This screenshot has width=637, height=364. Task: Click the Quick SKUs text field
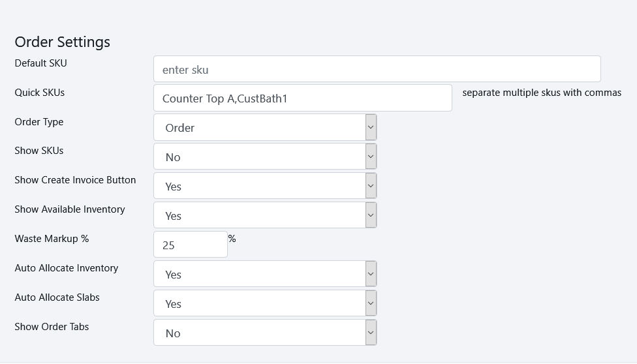(303, 99)
